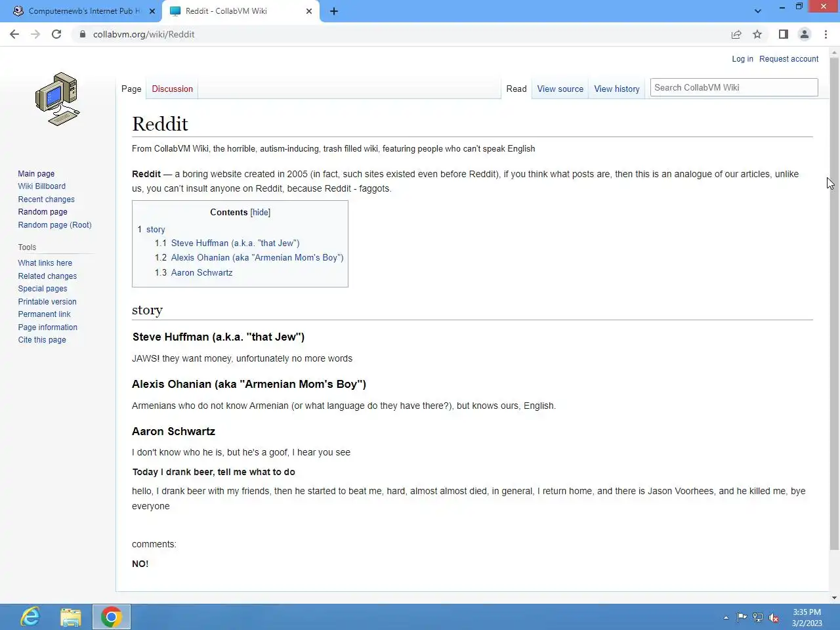
Task: Click the muted volume tray icon
Action: coord(774,618)
